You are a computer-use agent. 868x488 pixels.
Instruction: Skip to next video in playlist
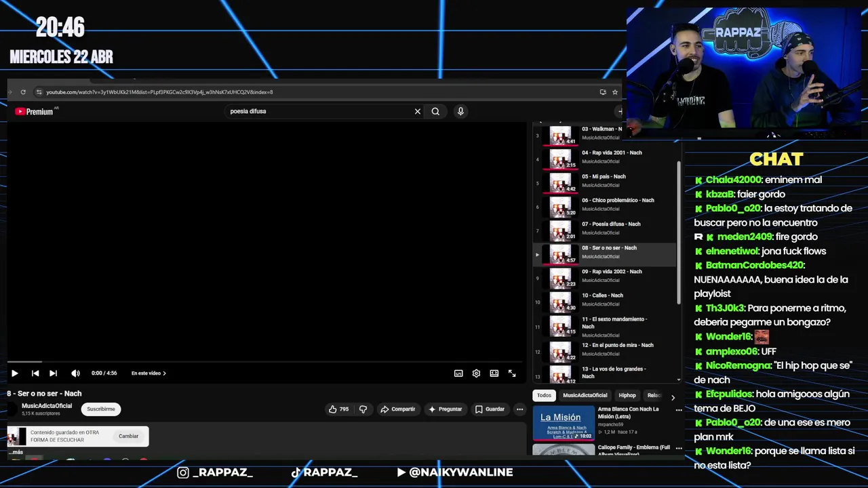click(x=53, y=373)
